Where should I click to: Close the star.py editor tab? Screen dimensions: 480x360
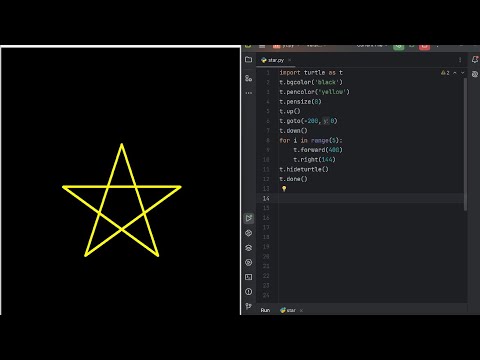pyautogui.click(x=290, y=60)
